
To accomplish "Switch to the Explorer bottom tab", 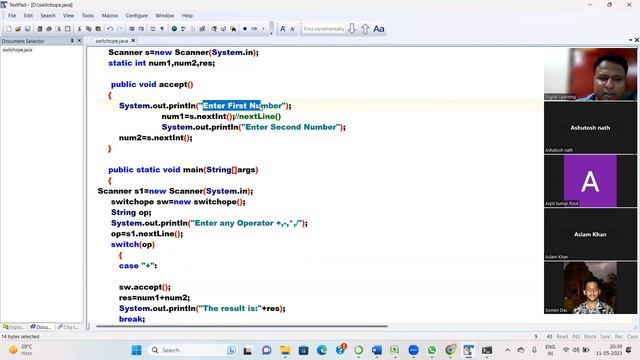I will (x=13, y=327).
